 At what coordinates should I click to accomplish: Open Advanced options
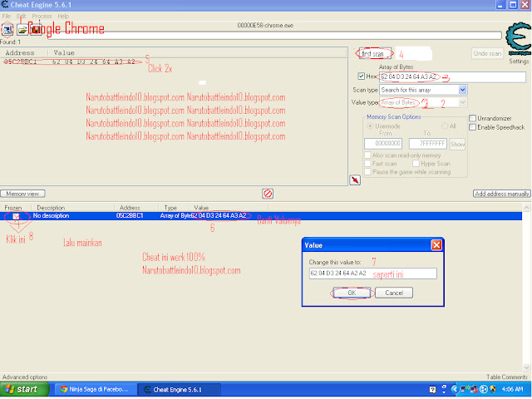25,377
